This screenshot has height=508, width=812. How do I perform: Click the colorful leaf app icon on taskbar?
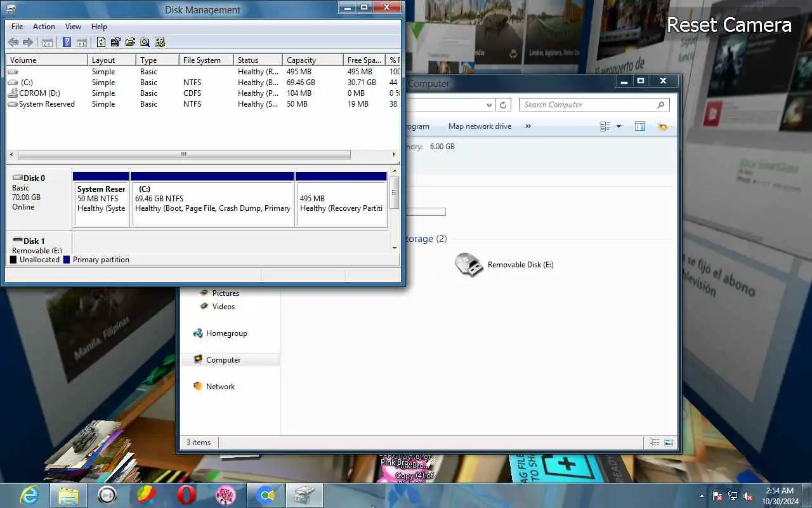[147, 495]
